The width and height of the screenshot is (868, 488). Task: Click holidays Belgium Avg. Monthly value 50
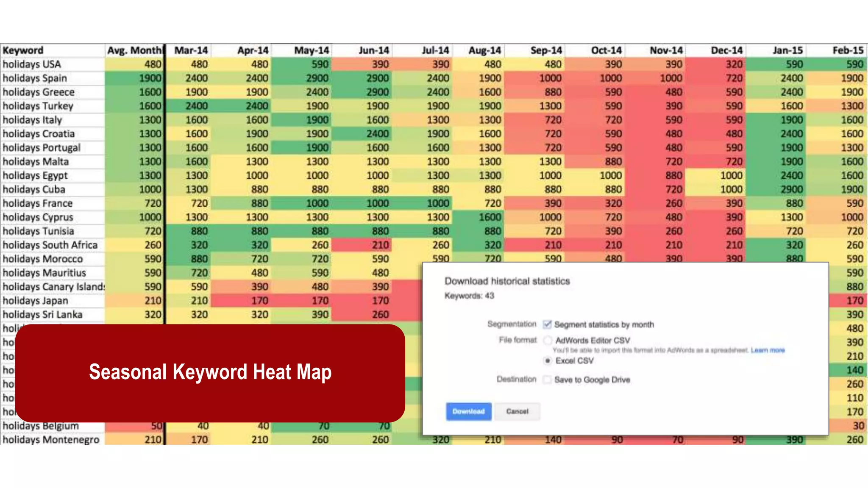tap(134, 426)
